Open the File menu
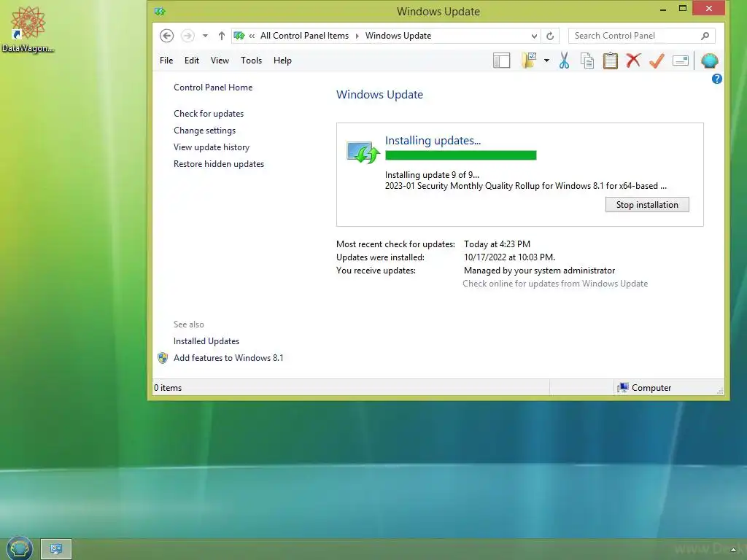This screenshot has width=747, height=560. [166, 61]
